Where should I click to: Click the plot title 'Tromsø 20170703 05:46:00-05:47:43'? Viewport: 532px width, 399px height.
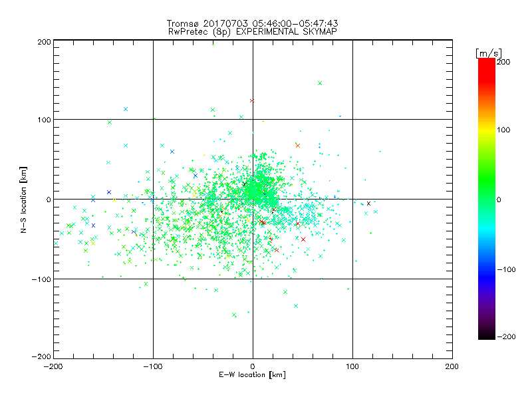(252, 23)
